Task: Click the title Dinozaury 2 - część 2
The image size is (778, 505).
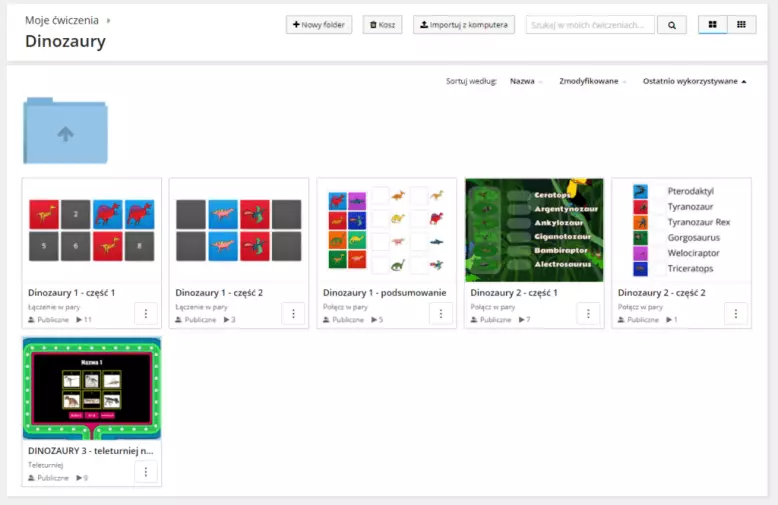Action: [661, 293]
